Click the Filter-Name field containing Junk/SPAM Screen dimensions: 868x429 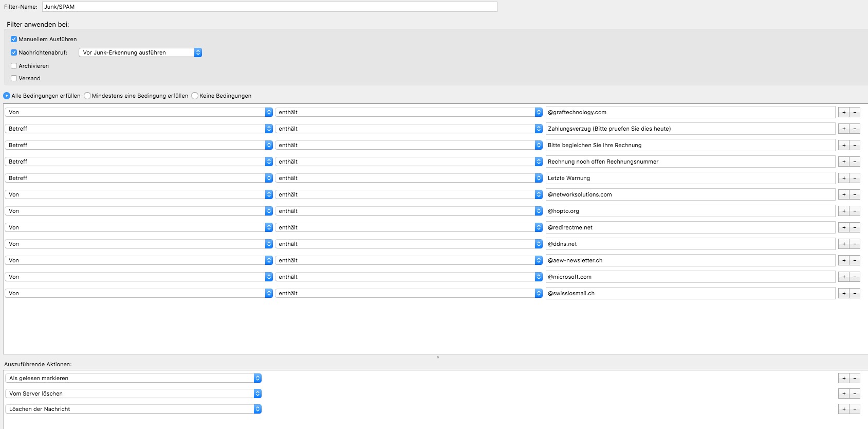pyautogui.click(x=269, y=7)
